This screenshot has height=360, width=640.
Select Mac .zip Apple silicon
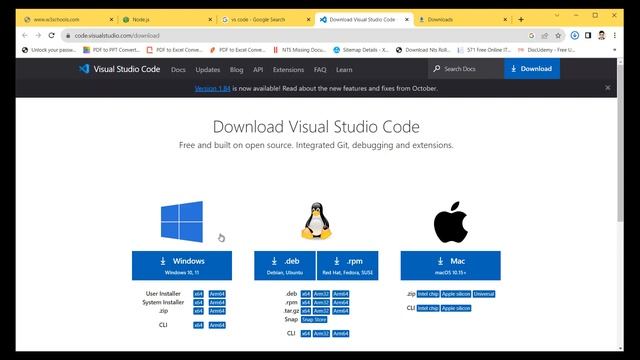pos(456,294)
